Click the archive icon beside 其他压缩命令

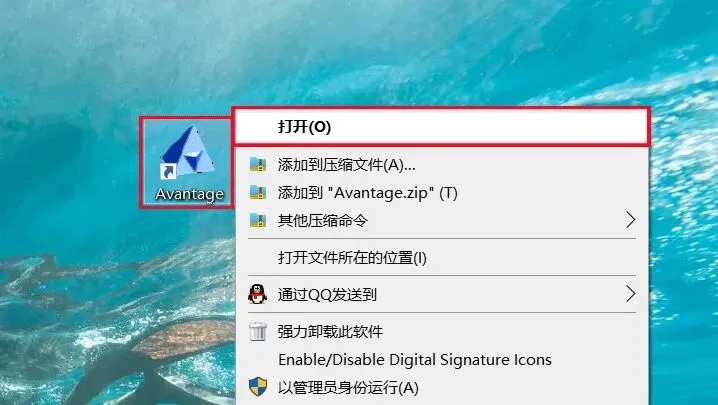[x=258, y=220]
